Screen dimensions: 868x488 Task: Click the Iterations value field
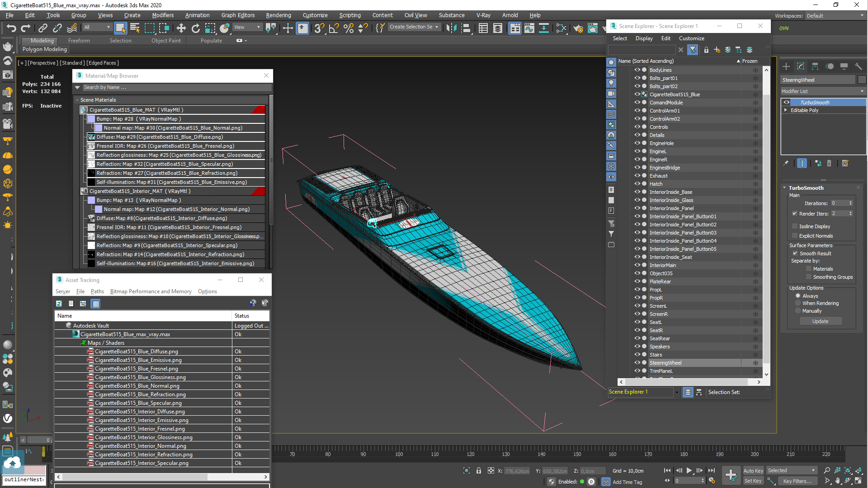(x=839, y=203)
